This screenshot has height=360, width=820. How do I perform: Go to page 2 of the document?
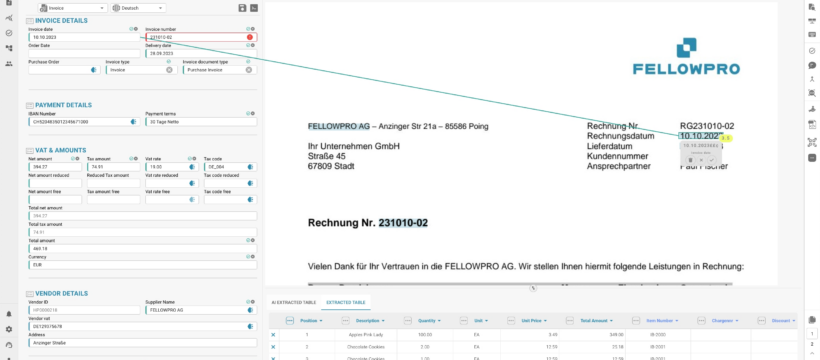pyautogui.click(x=812, y=344)
